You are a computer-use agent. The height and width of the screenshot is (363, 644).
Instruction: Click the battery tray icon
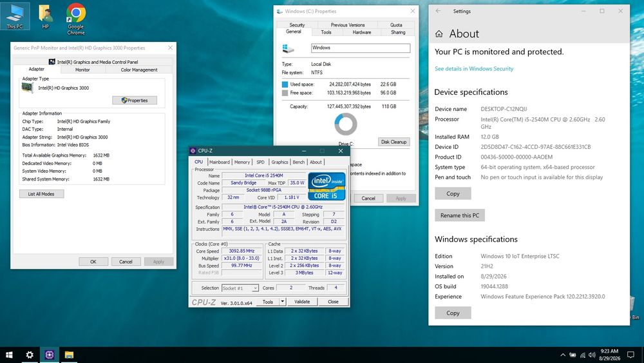coord(573,355)
